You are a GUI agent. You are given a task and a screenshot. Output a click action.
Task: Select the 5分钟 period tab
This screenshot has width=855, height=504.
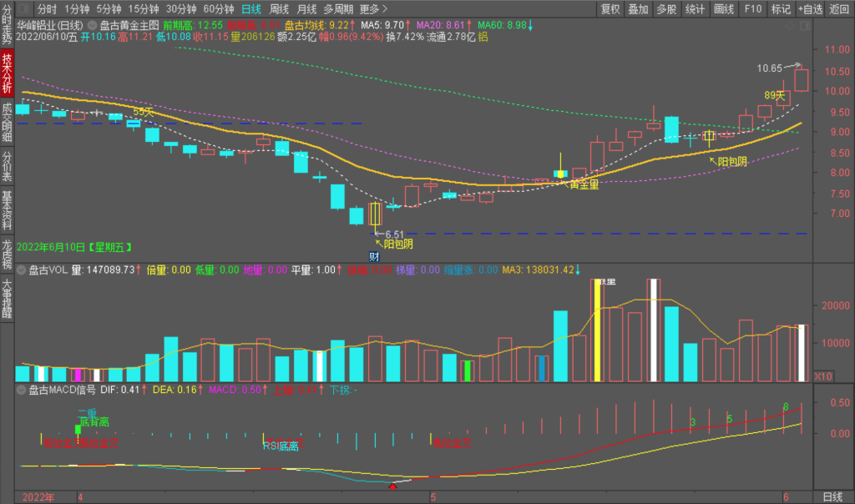pos(109,9)
